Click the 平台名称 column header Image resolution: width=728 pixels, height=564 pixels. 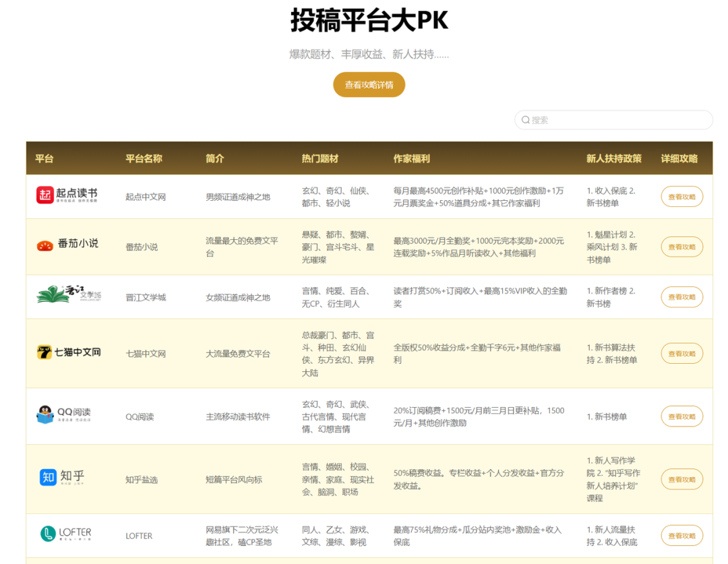coord(144,158)
